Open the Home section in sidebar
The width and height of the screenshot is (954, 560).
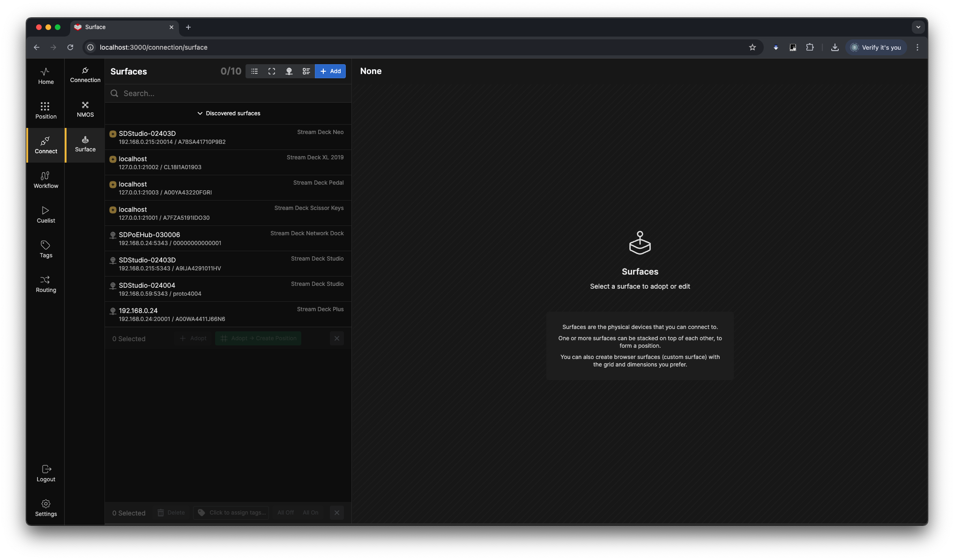(x=46, y=76)
